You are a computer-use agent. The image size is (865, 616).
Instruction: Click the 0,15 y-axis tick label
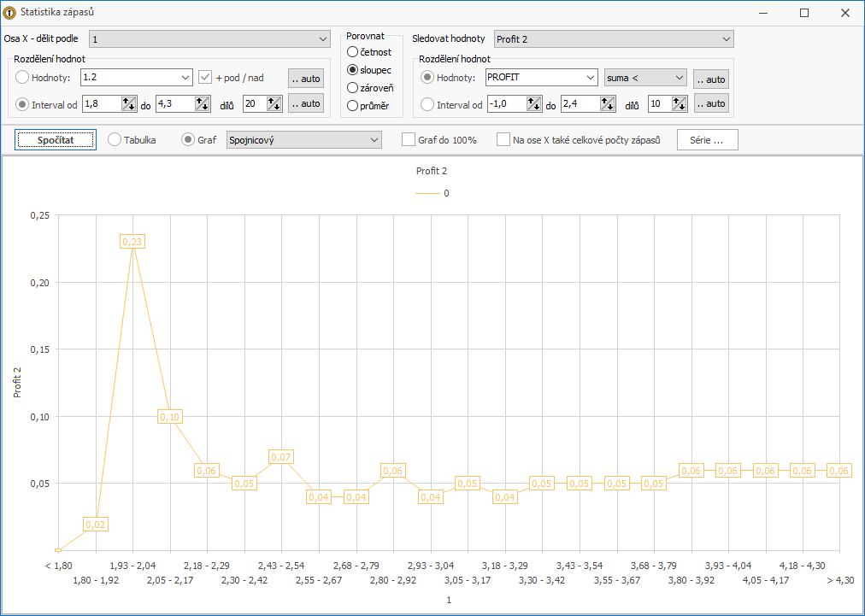(x=39, y=349)
